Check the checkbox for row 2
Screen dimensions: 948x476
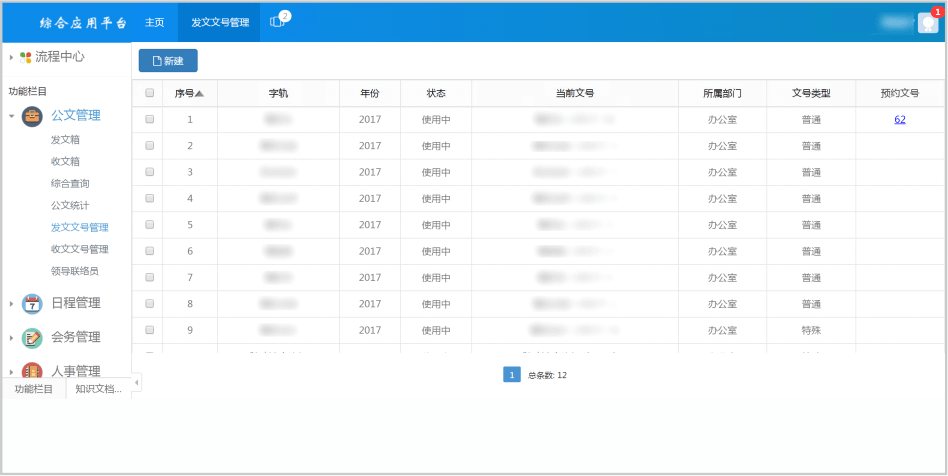pyautogui.click(x=150, y=146)
